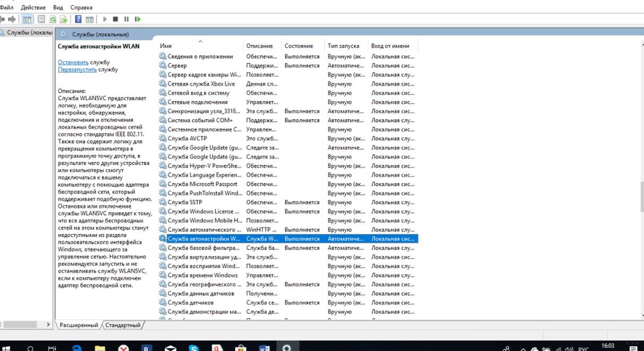Select the Служба Windows Mobile H... row
Screen dimensions: 644x351
[x=288, y=221]
